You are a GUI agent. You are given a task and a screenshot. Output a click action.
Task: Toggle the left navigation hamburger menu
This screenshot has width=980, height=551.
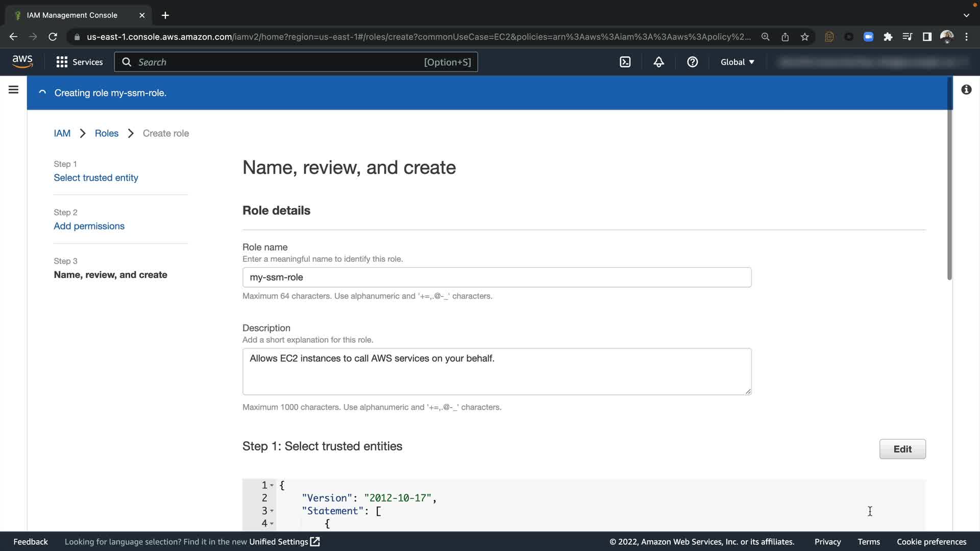[14, 90]
